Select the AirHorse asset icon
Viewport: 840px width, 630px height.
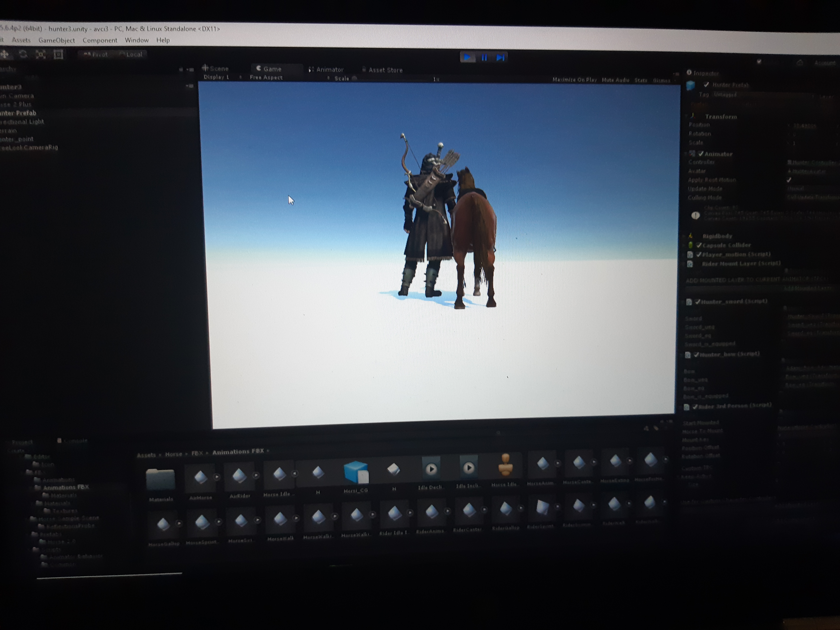tap(201, 478)
